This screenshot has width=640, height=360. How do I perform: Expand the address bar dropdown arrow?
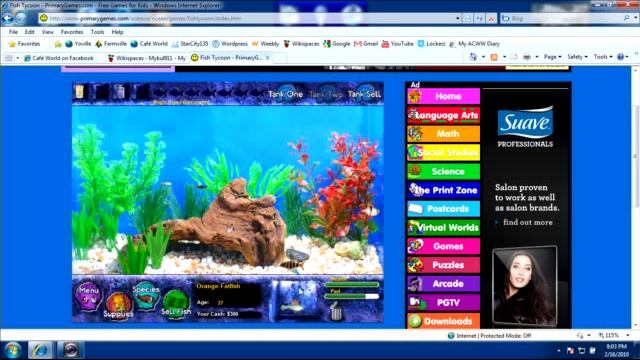point(457,18)
